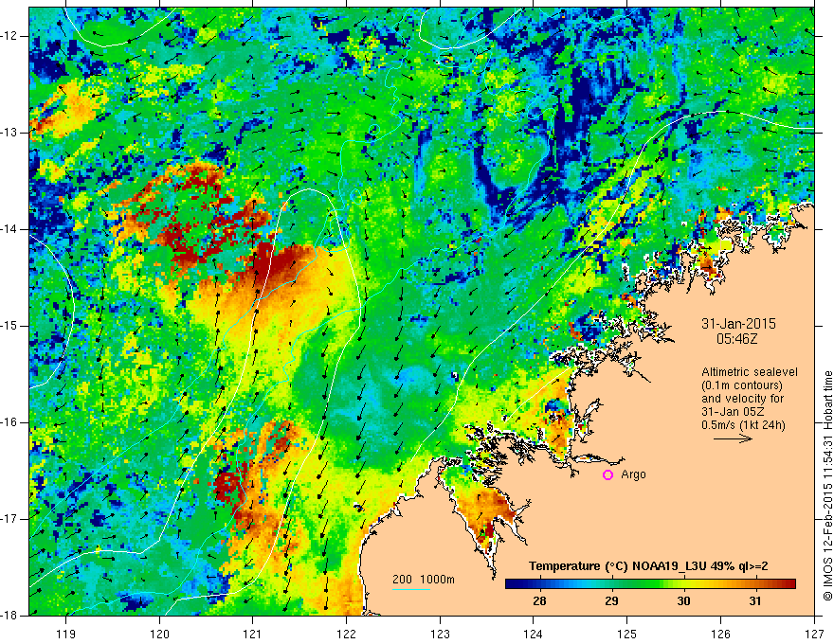Click the '-16' latitude axis label
The image size is (834, 644).
click(10, 422)
